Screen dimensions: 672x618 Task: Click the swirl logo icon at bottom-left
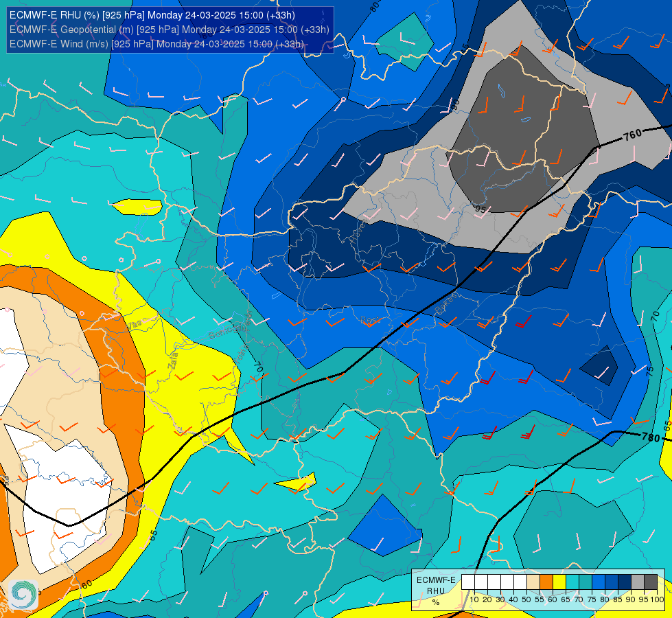23,595
